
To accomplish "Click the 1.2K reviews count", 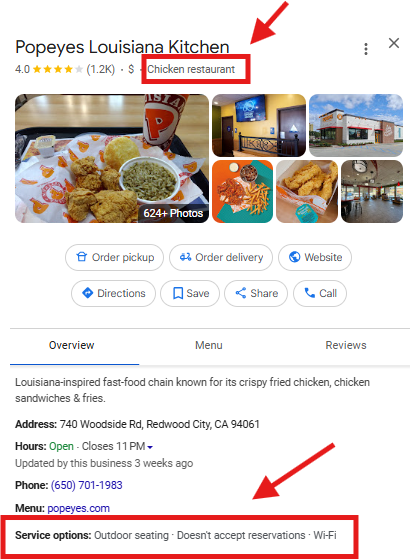I will point(101,69).
